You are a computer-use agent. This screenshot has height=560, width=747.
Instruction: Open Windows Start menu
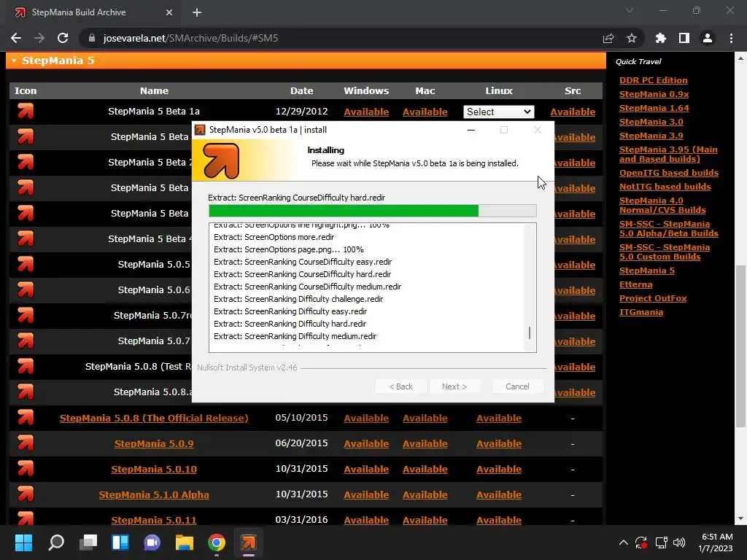tap(23, 542)
